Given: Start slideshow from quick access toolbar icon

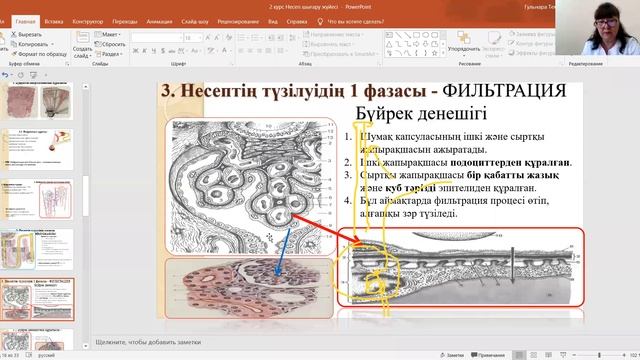Looking at the screenshot, I should 33,75.
